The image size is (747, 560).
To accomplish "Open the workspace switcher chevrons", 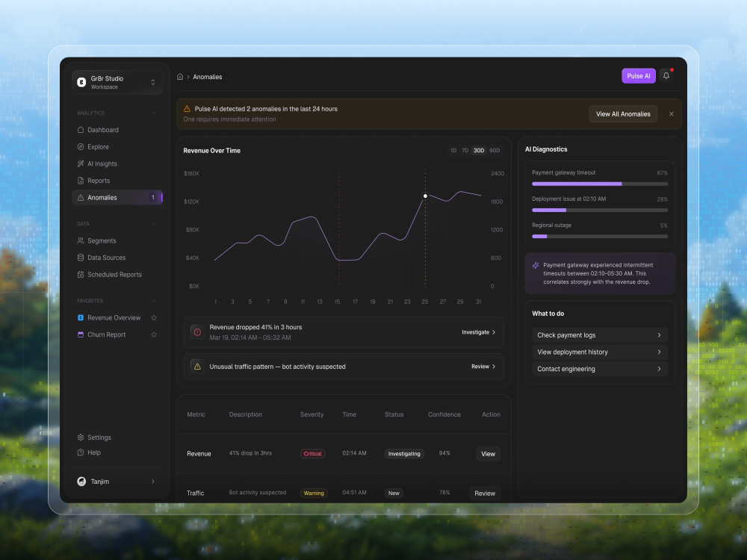I will click(153, 82).
